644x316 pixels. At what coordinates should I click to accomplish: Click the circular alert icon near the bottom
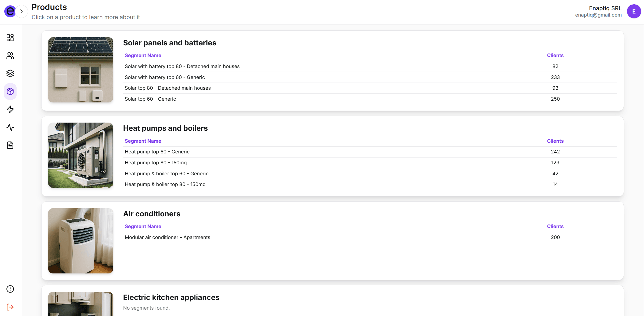[10, 289]
